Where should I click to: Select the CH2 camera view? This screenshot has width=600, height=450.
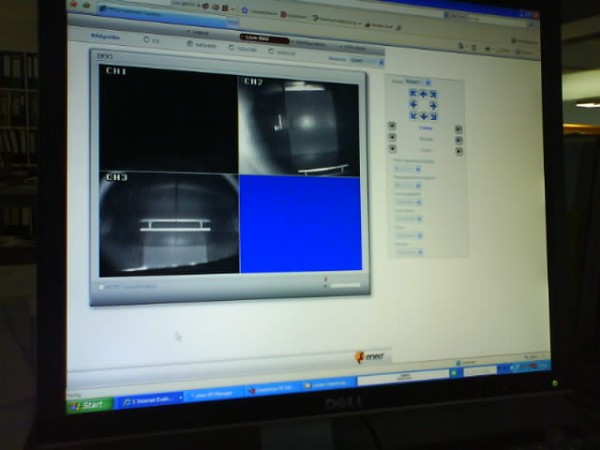point(299,126)
